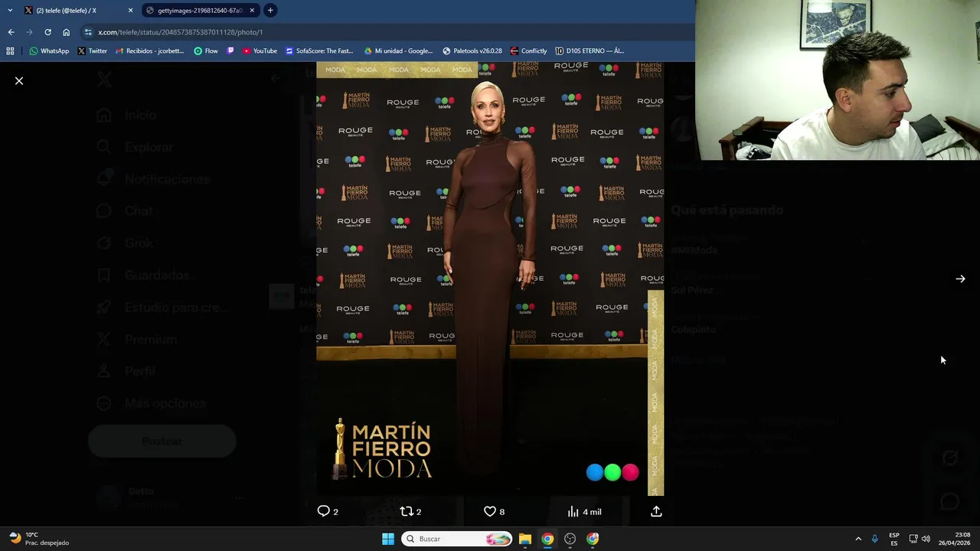Open the Conflictly bookmark
This screenshot has width=980, height=551.
[x=529, y=51]
